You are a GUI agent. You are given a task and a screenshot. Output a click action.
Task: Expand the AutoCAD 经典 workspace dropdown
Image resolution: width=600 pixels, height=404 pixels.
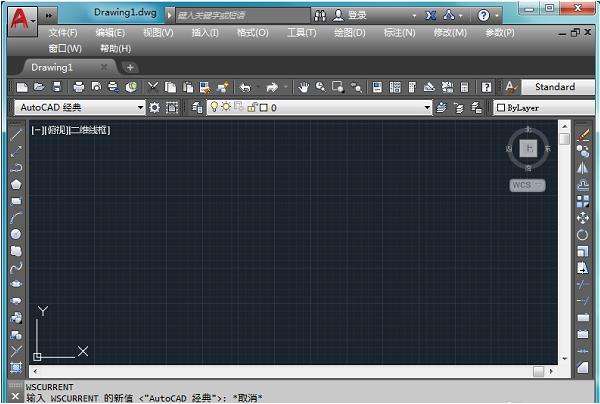coord(141,107)
